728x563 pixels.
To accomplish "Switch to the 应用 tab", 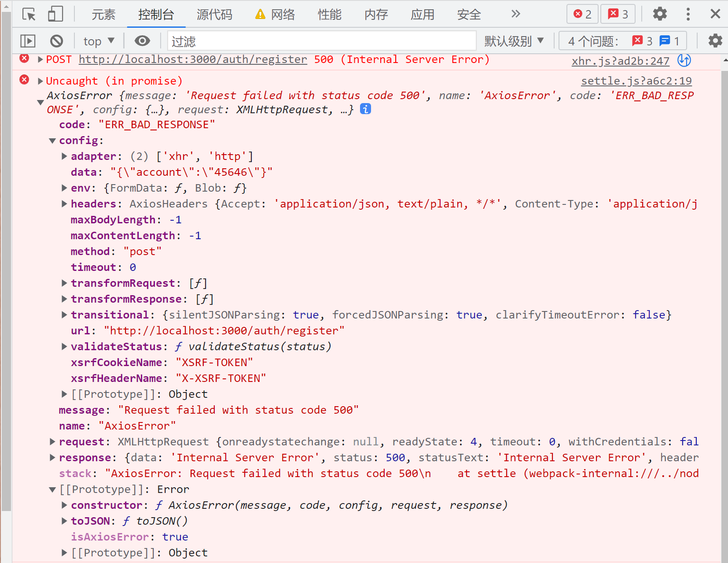I will pos(423,15).
